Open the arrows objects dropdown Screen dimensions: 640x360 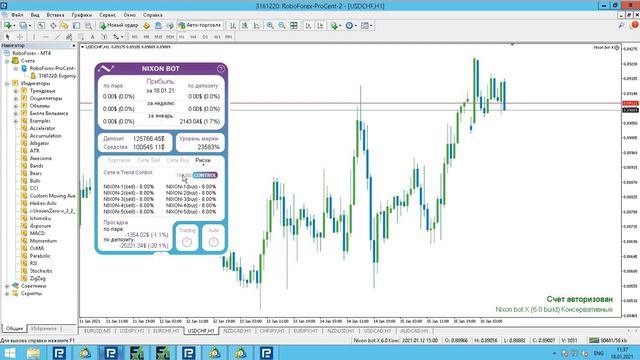tap(118, 37)
